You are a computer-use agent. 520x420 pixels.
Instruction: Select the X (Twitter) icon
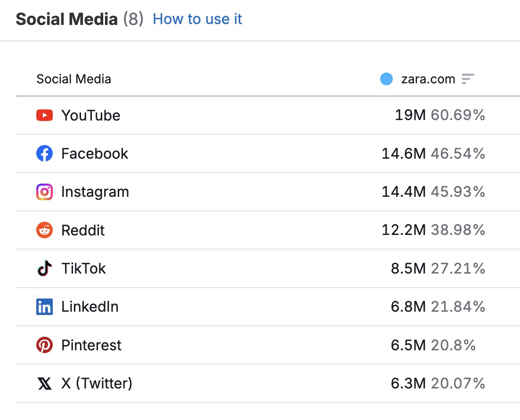(44, 383)
